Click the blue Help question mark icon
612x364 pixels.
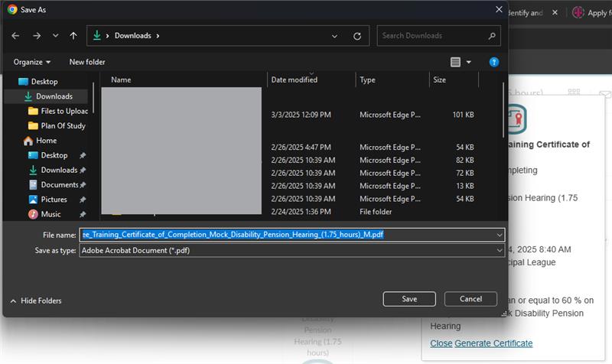(494, 62)
